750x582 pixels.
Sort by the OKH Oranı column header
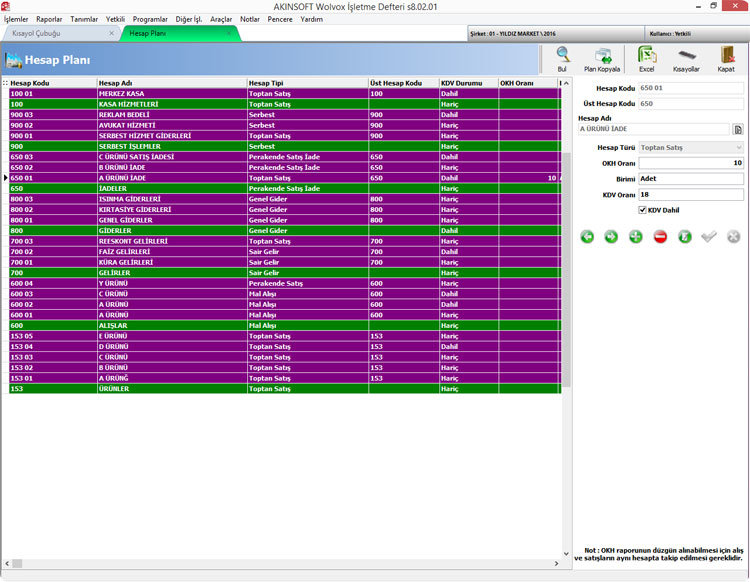point(528,83)
